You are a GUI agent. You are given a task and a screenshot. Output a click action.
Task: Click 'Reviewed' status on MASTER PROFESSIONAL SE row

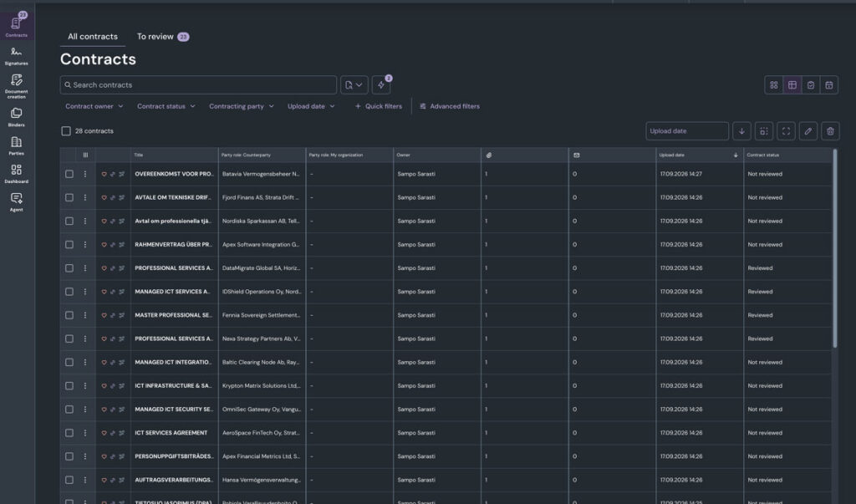click(x=760, y=315)
